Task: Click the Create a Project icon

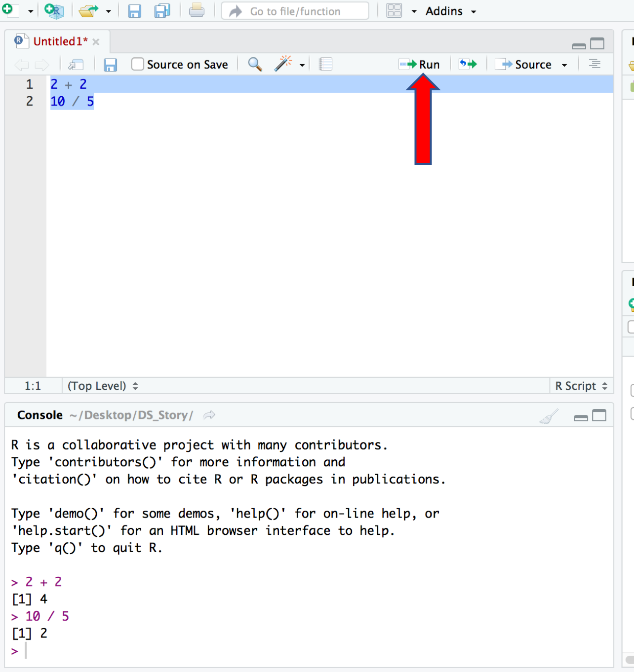Action: pyautogui.click(x=54, y=11)
